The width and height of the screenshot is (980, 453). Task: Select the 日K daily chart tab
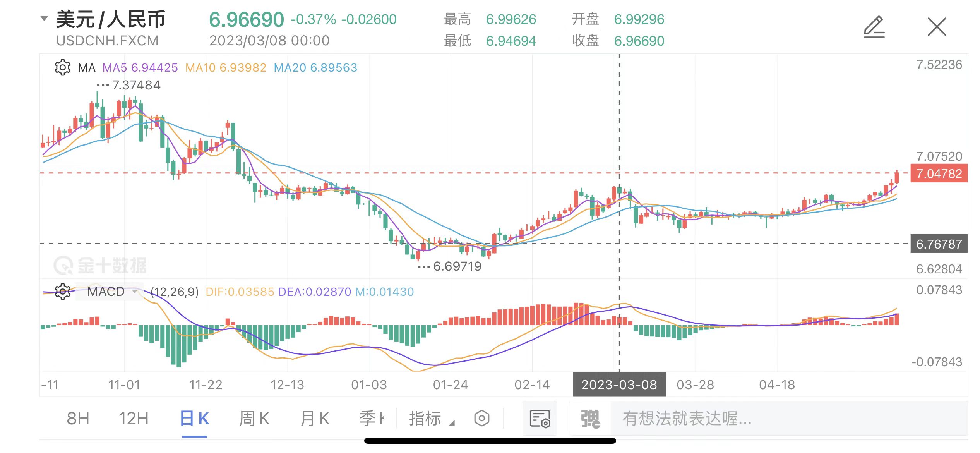[x=194, y=419]
